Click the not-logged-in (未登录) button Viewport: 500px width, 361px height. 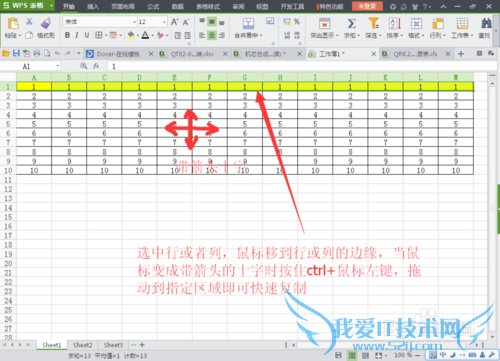tap(367, 6)
